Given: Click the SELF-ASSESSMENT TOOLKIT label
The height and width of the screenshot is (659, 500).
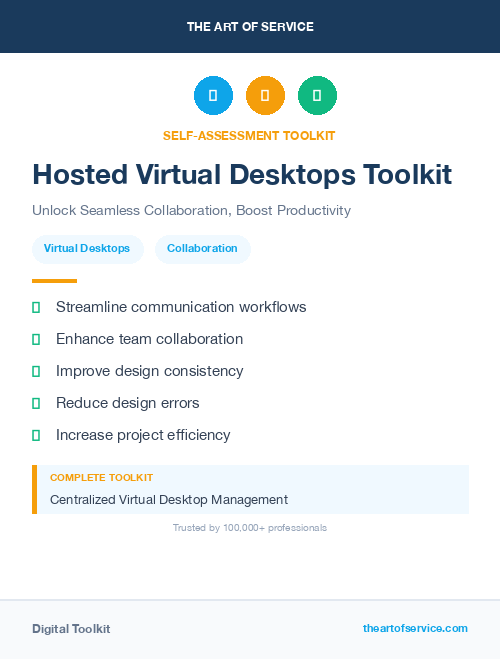Looking at the screenshot, I should 249,136.
